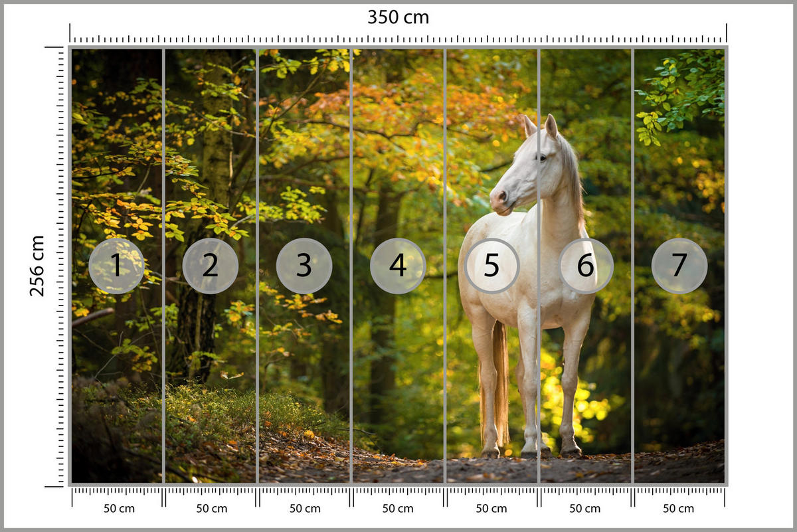797x532 pixels.
Task: Select panel number 5 badge on horse
Action: pyautogui.click(x=491, y=266)
